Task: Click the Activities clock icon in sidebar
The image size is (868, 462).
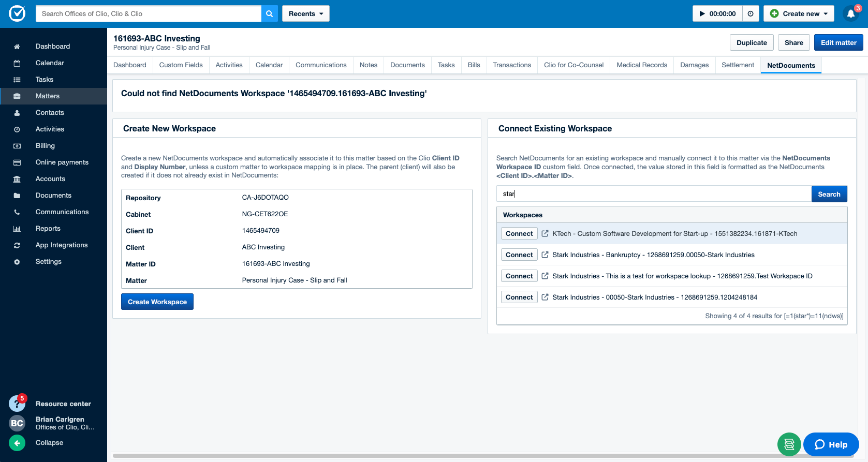Action: coord(17,129)
